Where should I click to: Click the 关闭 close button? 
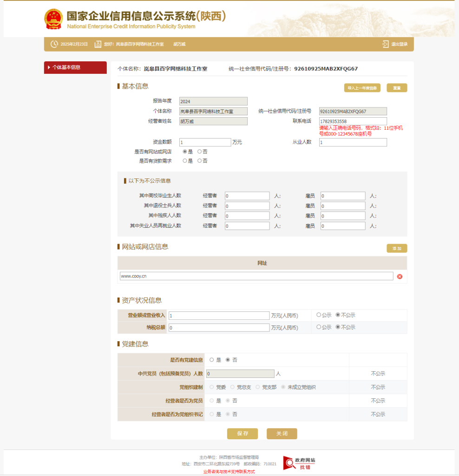tap(282, 433)
